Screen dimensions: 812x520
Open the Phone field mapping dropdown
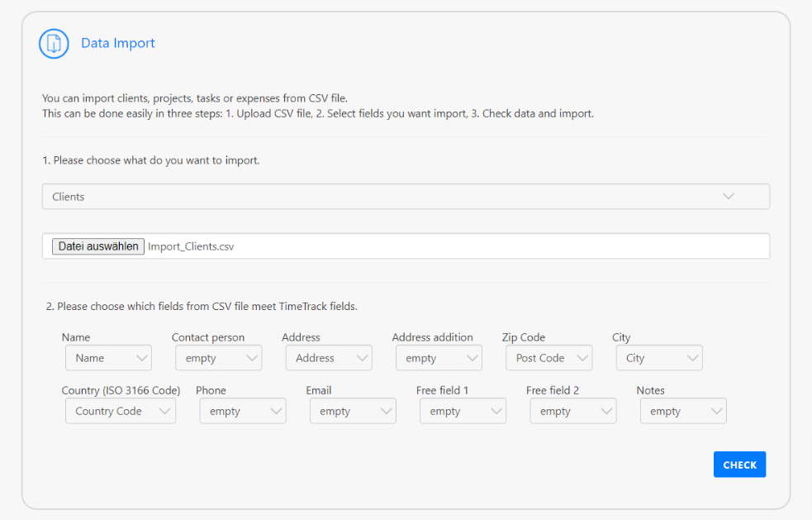click(242, 411)
